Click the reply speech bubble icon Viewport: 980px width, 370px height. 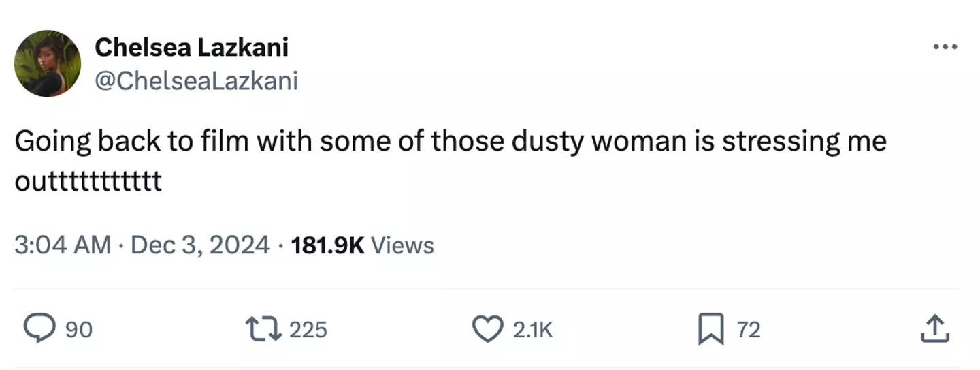[x=44, y=330]
